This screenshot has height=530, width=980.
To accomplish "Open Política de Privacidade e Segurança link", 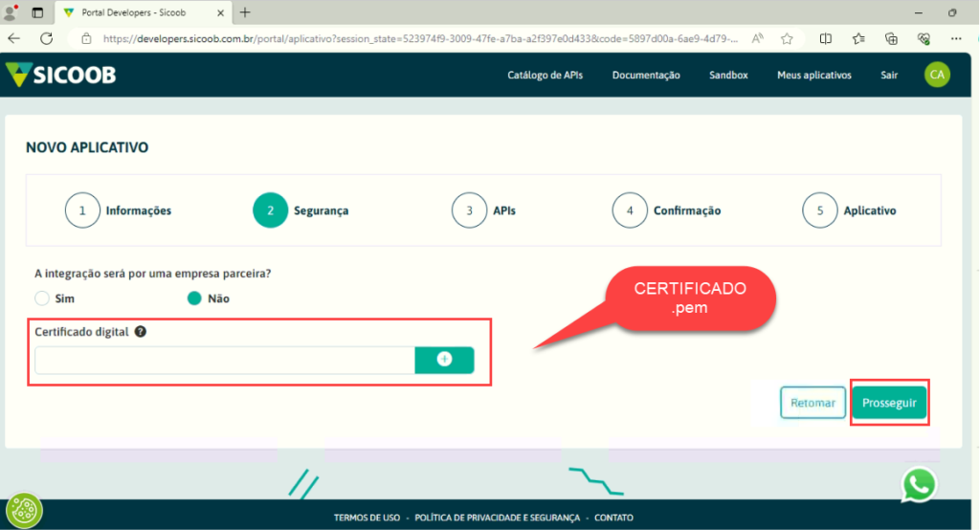I will 497,518.
